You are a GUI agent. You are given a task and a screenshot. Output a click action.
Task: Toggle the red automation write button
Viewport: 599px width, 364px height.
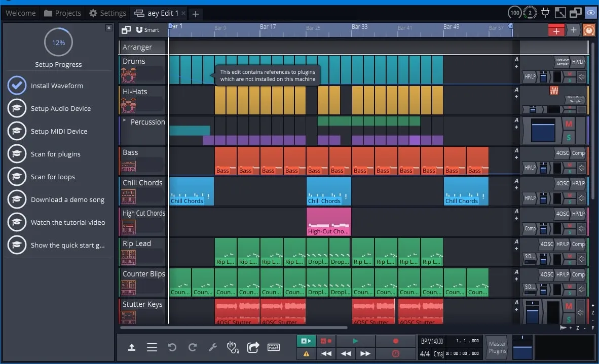326,341
